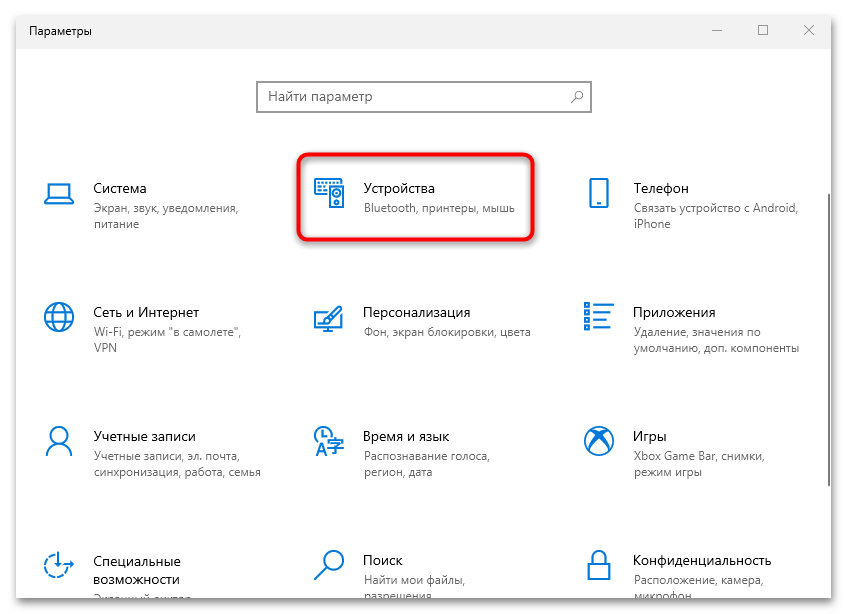Click the Xbox Игры icon

coord(598,441)
